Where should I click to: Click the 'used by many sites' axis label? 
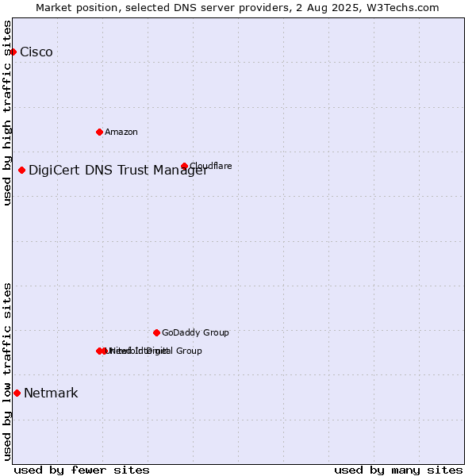[x=398, y=470]
